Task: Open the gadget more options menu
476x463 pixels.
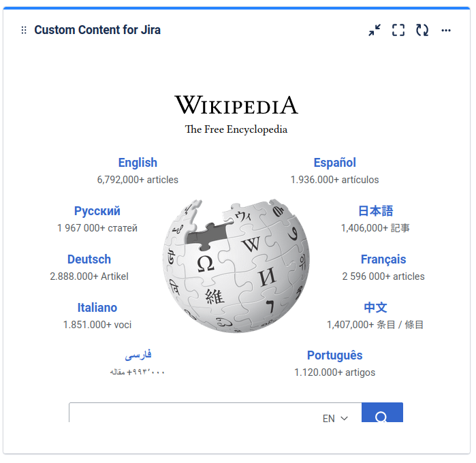Action: (446, 30)
